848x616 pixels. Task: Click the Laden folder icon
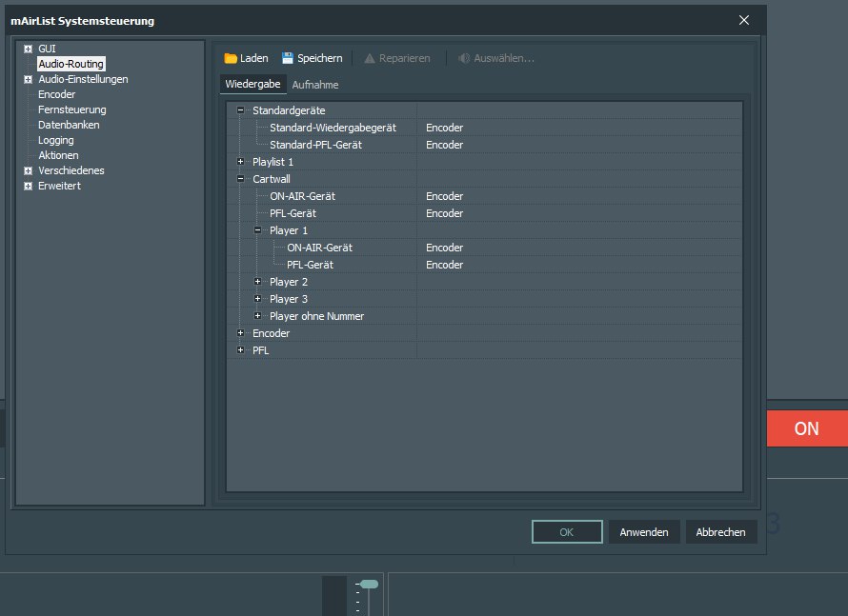tap(231, 58)
